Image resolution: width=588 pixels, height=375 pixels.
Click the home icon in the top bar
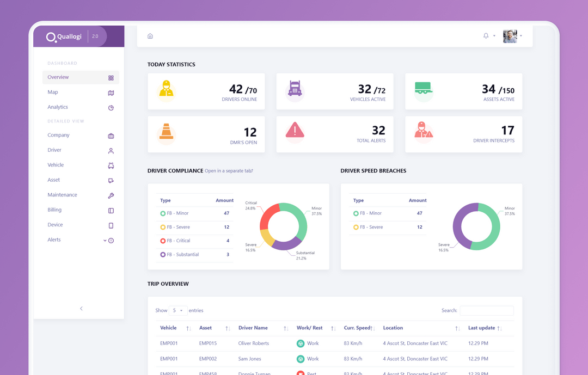tap(150, 35)
